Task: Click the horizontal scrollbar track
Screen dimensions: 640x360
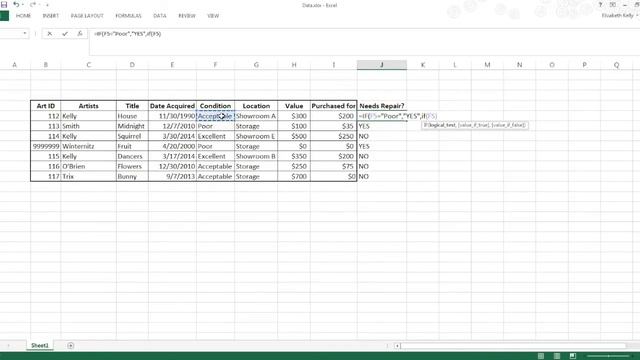Action: [x=513, y=346]
